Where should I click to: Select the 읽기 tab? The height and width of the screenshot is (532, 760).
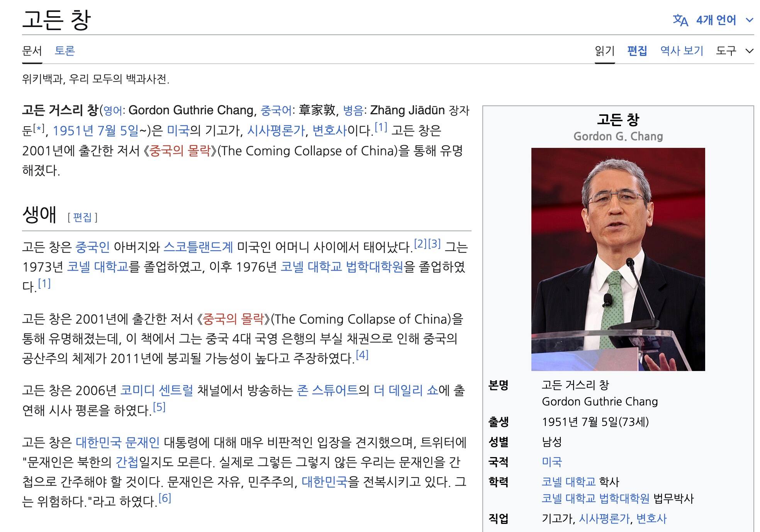605,51
